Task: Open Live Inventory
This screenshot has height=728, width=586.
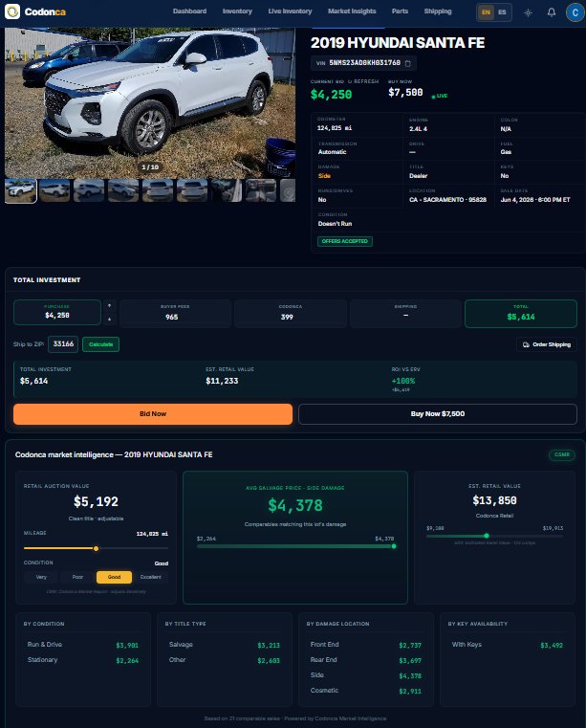Action: tap(290, 11)
